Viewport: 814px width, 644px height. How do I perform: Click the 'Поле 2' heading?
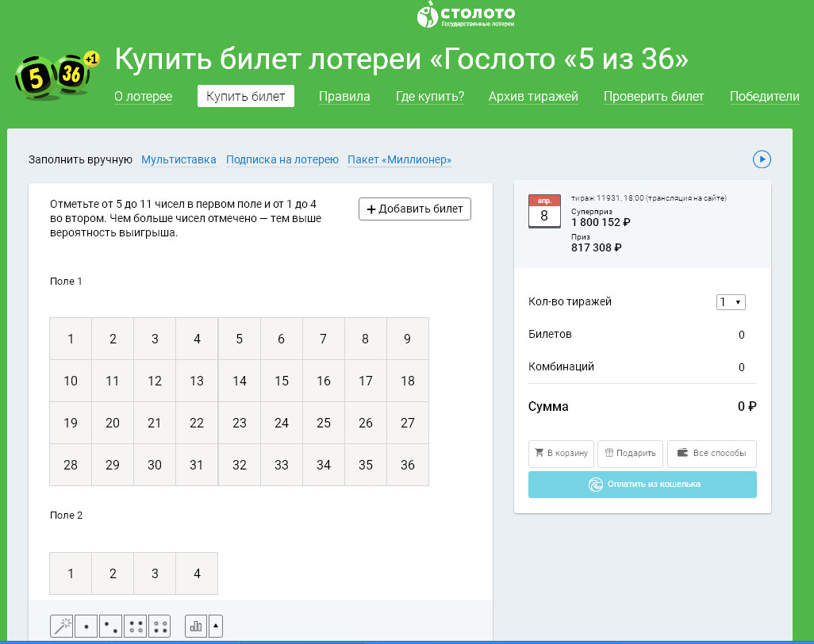point(66,516)
